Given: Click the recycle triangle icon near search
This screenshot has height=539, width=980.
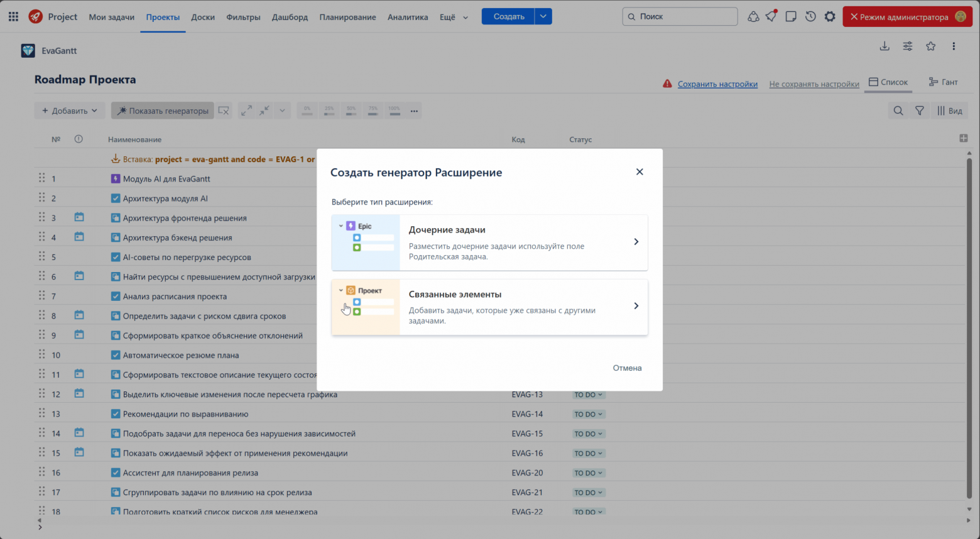Looking at the screenshot, I should tap(753, 16).
